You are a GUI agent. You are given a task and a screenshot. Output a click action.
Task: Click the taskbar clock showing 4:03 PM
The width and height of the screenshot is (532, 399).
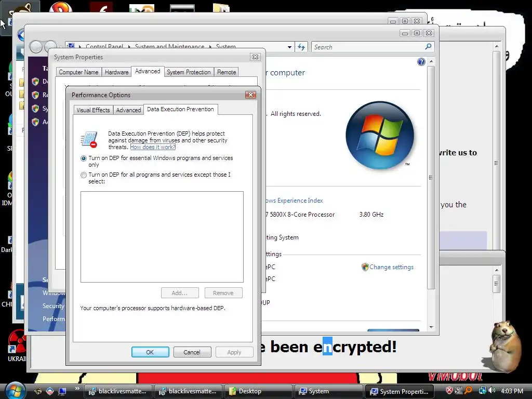coord(512,391)
